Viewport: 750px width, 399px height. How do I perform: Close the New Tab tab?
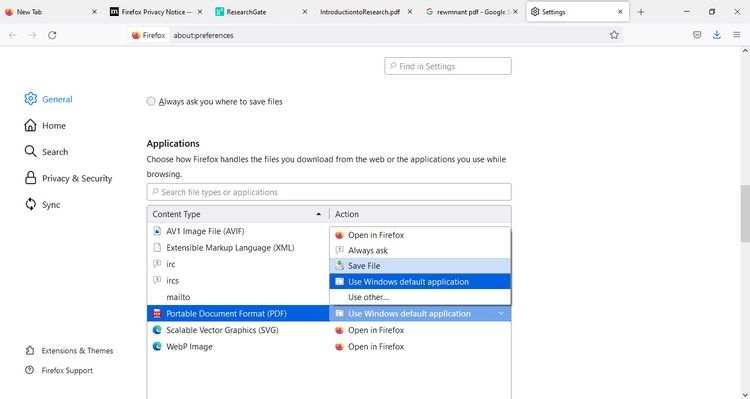(94, 12)
